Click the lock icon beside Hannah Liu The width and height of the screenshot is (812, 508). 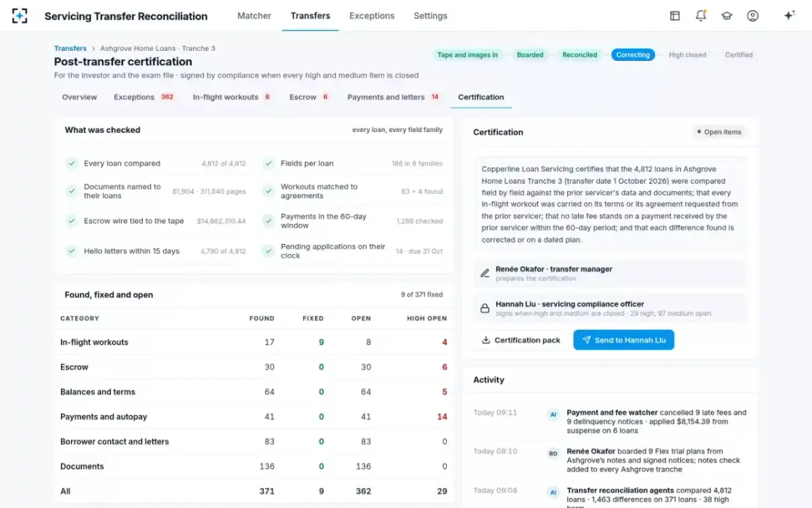[484, 308]
